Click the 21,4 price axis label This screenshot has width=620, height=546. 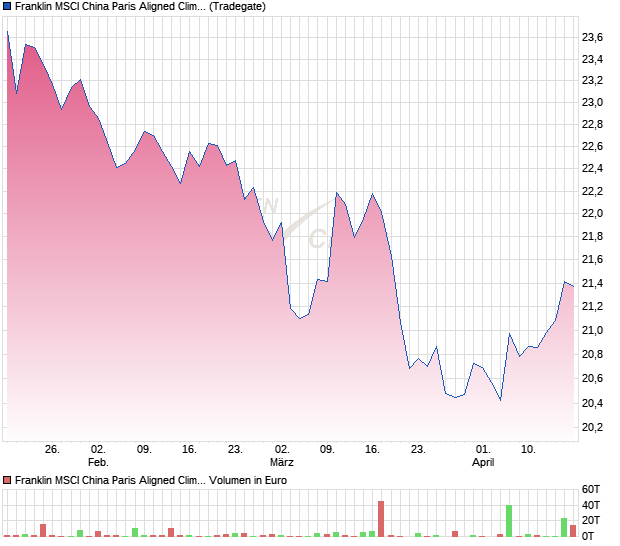tap(592, 283)
